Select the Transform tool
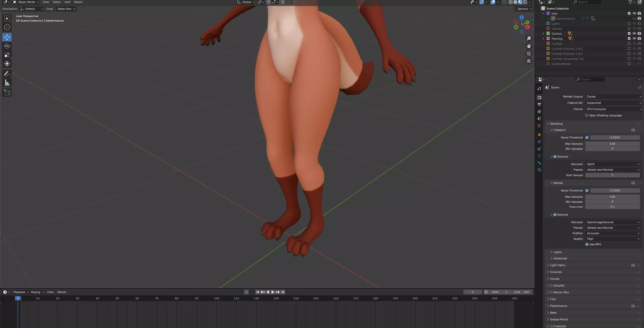Viewport: 644px width, 328px height. pos(7,64)
